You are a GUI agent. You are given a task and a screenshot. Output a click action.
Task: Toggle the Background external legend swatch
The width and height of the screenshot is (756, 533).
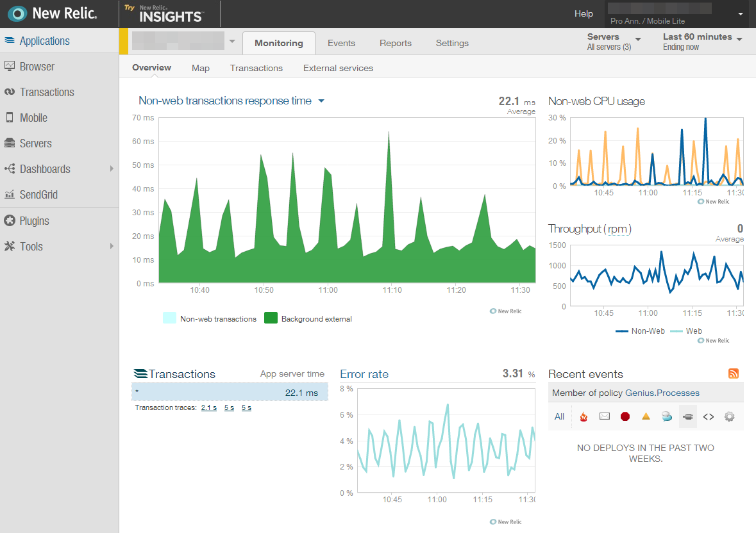[x=271, y=318]
